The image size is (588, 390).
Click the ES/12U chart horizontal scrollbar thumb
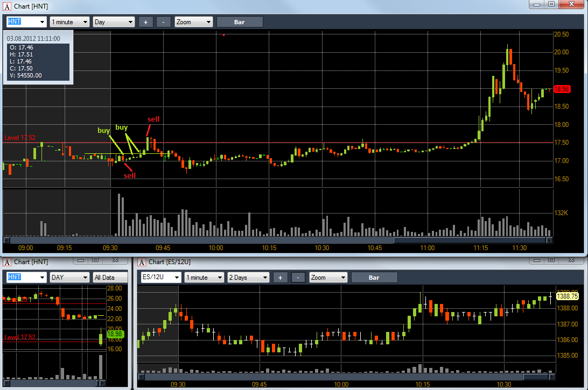tap(535, 377)
